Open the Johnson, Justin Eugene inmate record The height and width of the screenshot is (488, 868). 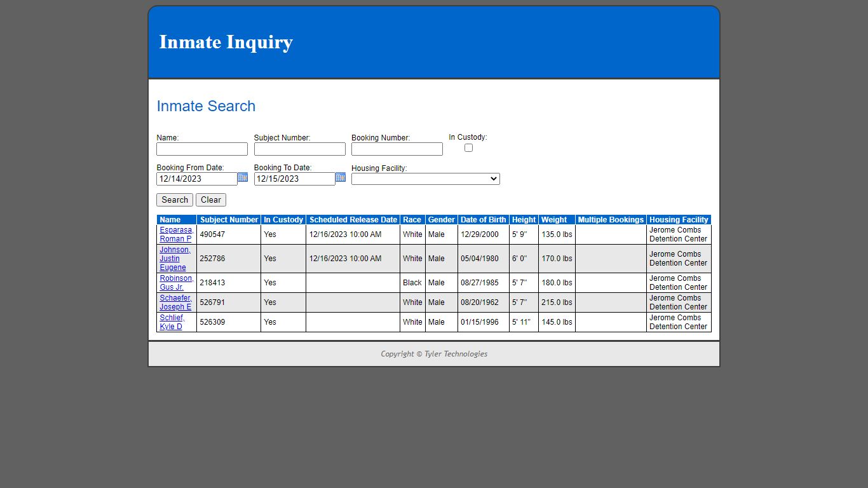(175, 259)
